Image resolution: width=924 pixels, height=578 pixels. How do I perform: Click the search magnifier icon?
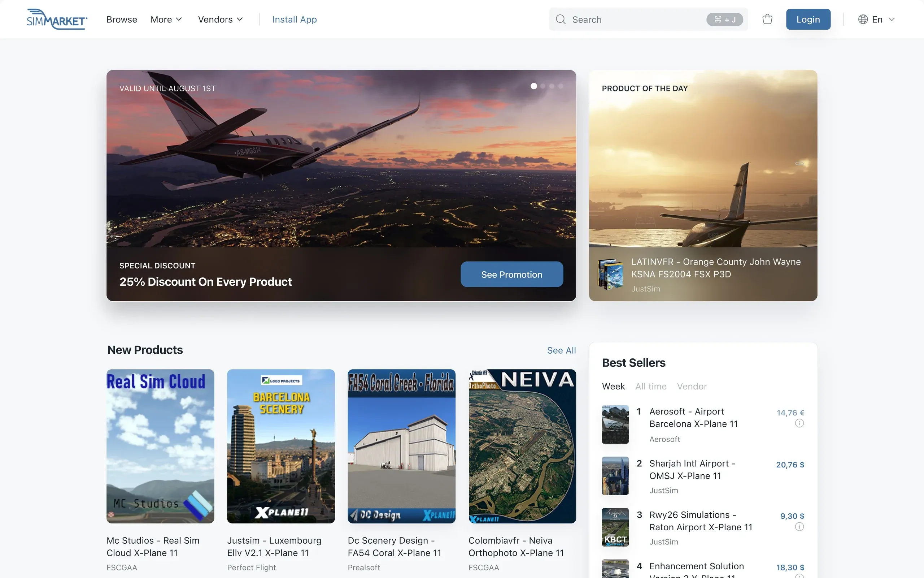point(561,19)
